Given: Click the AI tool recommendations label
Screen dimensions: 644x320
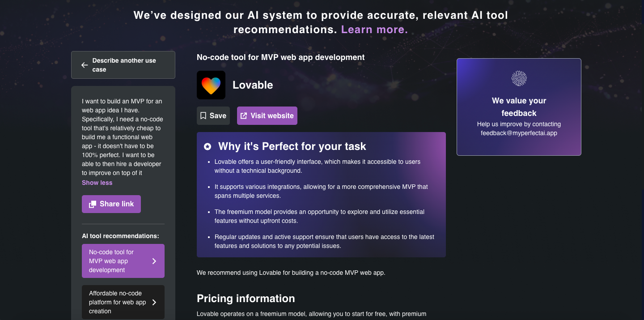Looking at the screenshot, I should point(120,236).
